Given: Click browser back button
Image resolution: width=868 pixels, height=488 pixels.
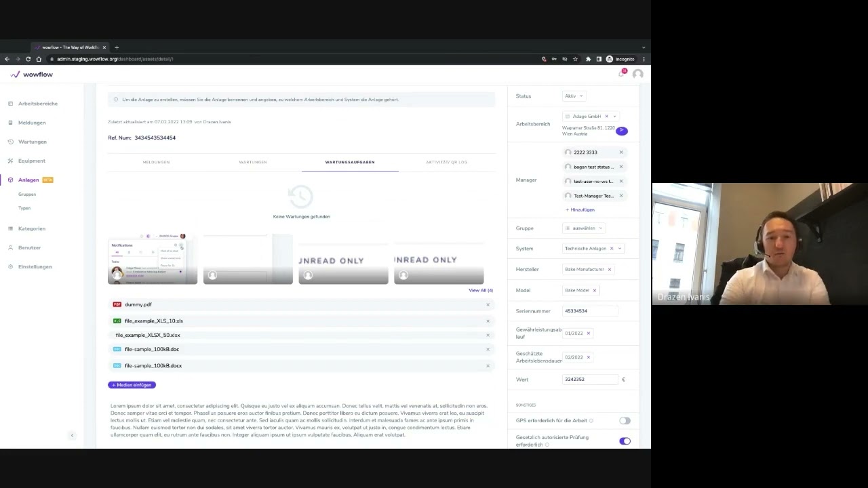Looking at the screenshot, I should tap(7, 59).
